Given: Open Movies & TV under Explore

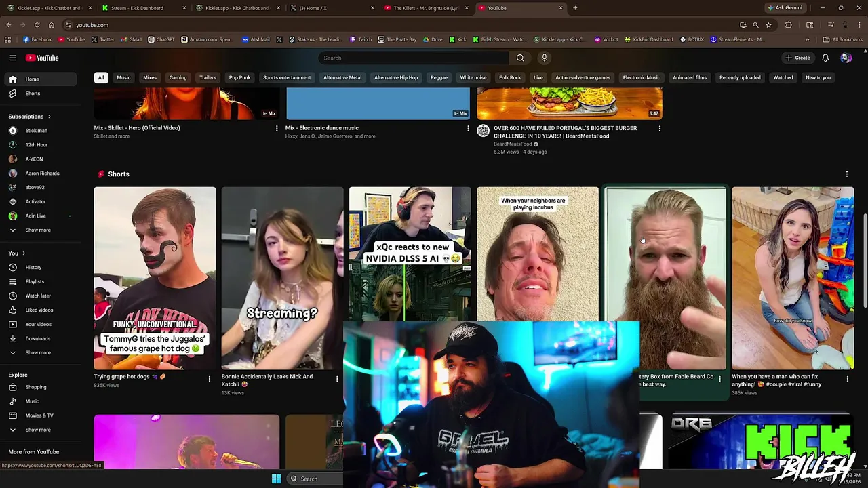Looking at the screenshot, I should coord(39,415).
